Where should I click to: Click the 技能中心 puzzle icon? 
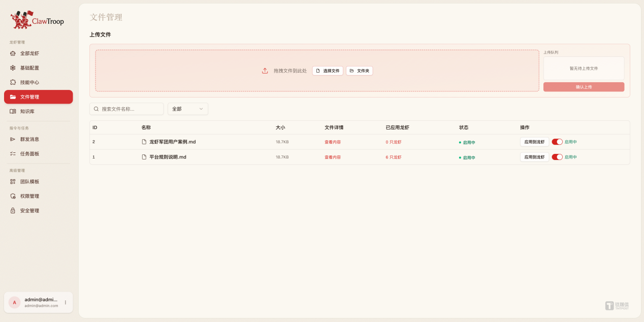(13, 82)
